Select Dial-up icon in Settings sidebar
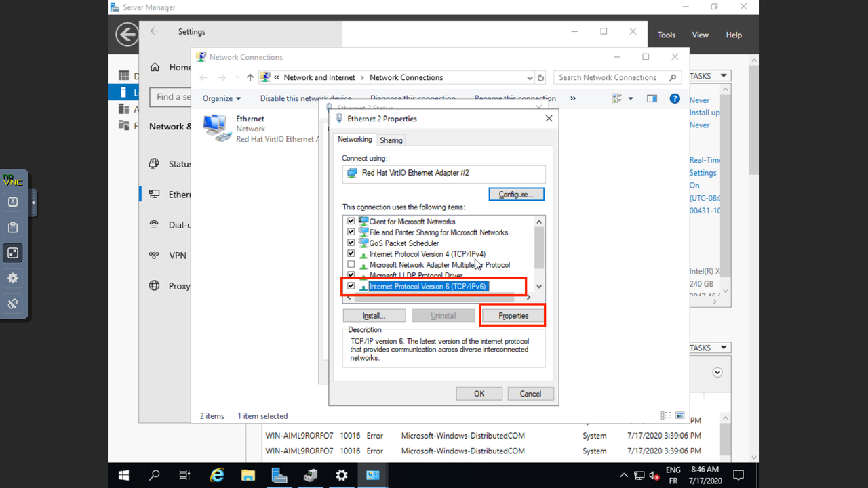 (155, 225)
